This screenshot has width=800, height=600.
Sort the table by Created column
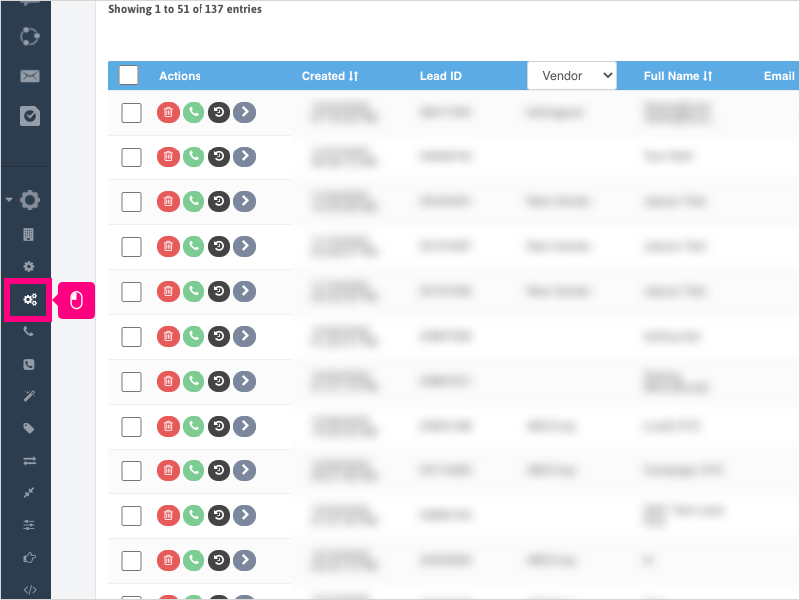[x=330, y=76]
